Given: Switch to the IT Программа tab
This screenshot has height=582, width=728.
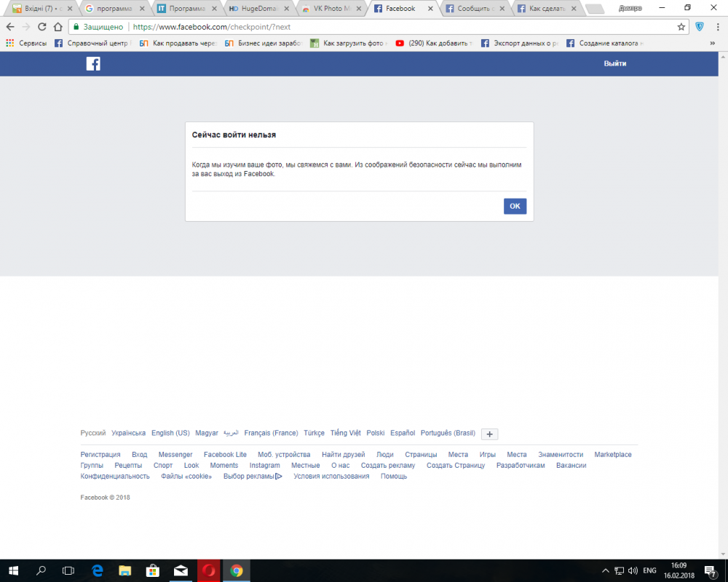Looking at the screenshot, I should click(x=186, y=8).
